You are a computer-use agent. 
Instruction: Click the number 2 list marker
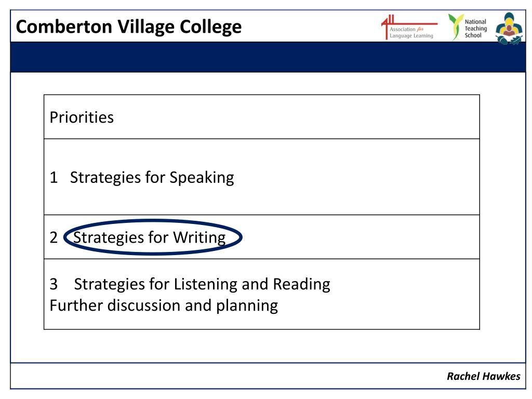(x=54, y=237)
